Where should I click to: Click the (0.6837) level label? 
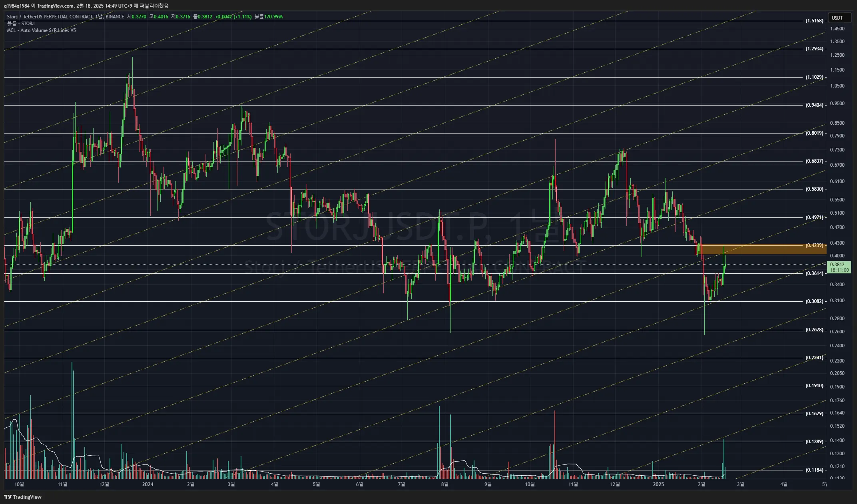click(x=814, y=161)
